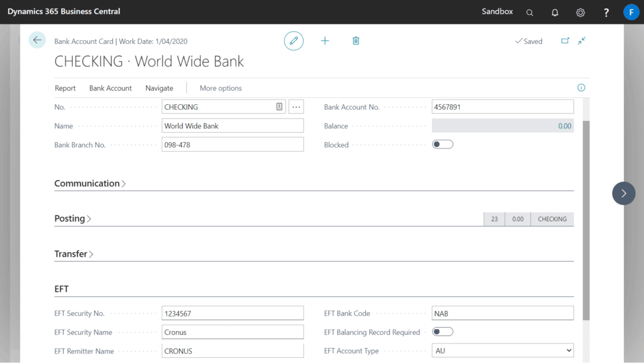Delete the bank account using trash icon
This screenshot has height=363, width=644.
[x=355, y=40]
